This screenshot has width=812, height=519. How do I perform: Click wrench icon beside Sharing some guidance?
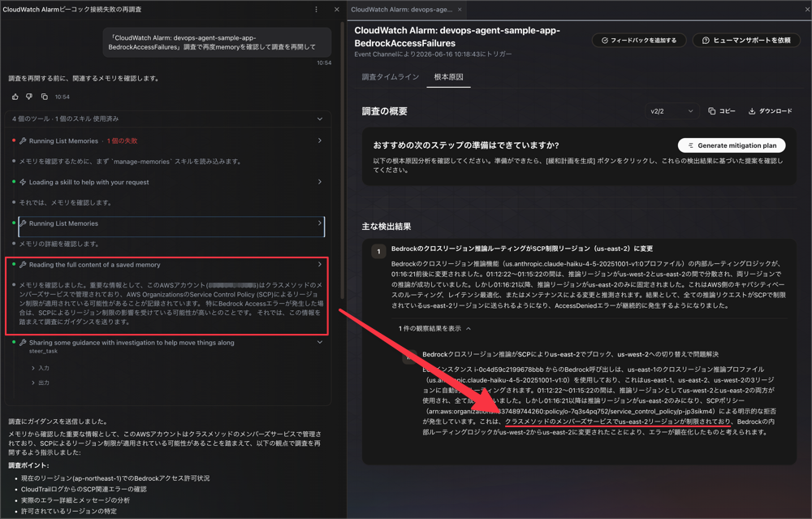23,343
